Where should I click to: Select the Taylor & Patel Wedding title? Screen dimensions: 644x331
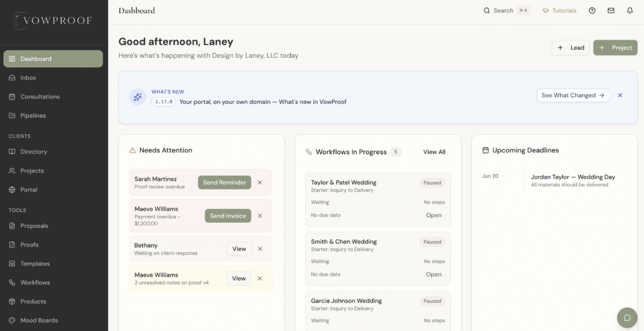pyautogui.click(x=343, y=182)
